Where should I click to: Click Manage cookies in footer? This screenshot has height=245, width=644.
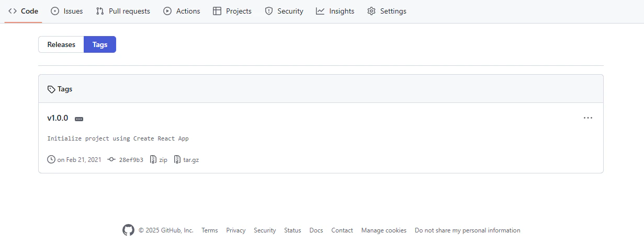(x=383, y=230)
